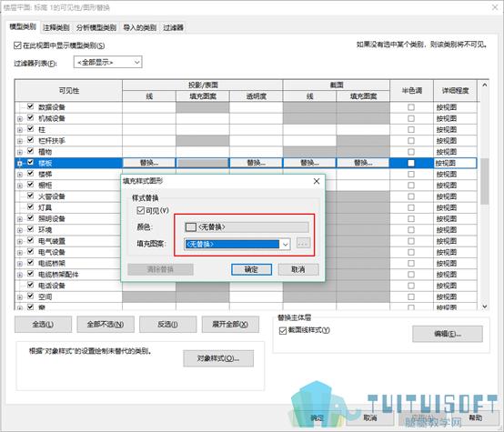
Task: Expand the 机械设备 category
Action: tap(20, 119)
